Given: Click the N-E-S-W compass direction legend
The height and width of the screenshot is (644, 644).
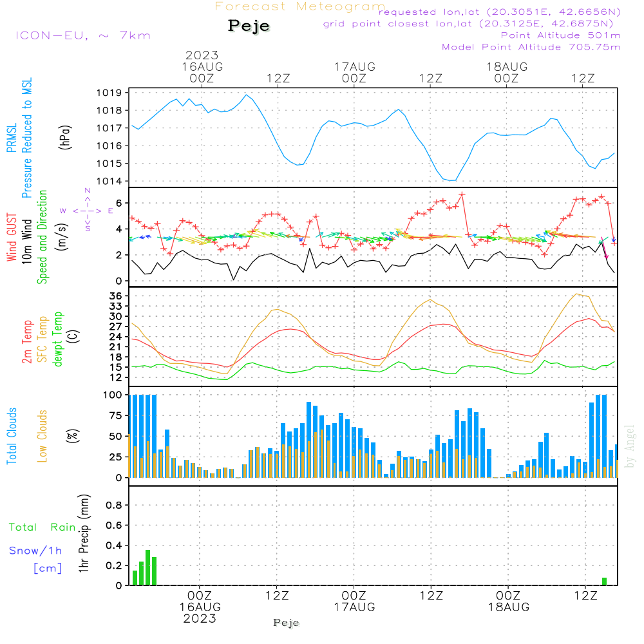Looking at the screenshot, I should [x=87, y=210].
